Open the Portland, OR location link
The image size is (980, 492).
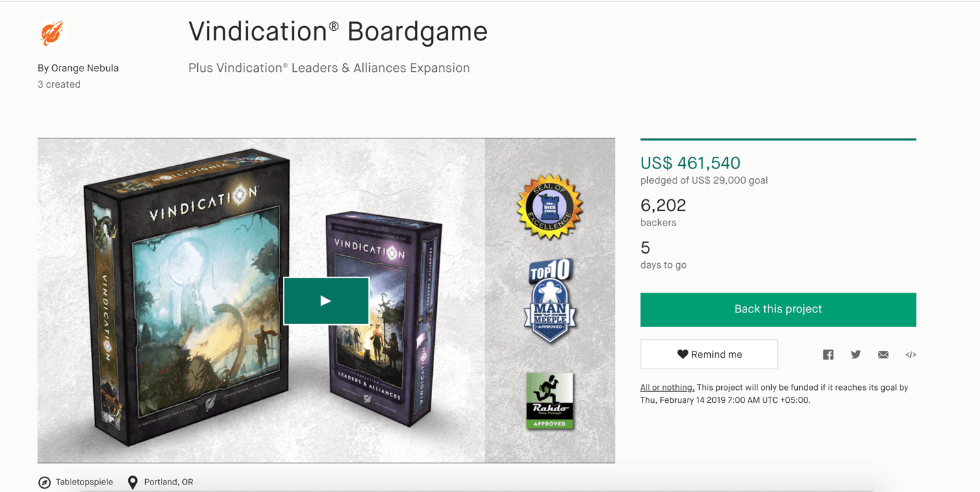(168, 482)
